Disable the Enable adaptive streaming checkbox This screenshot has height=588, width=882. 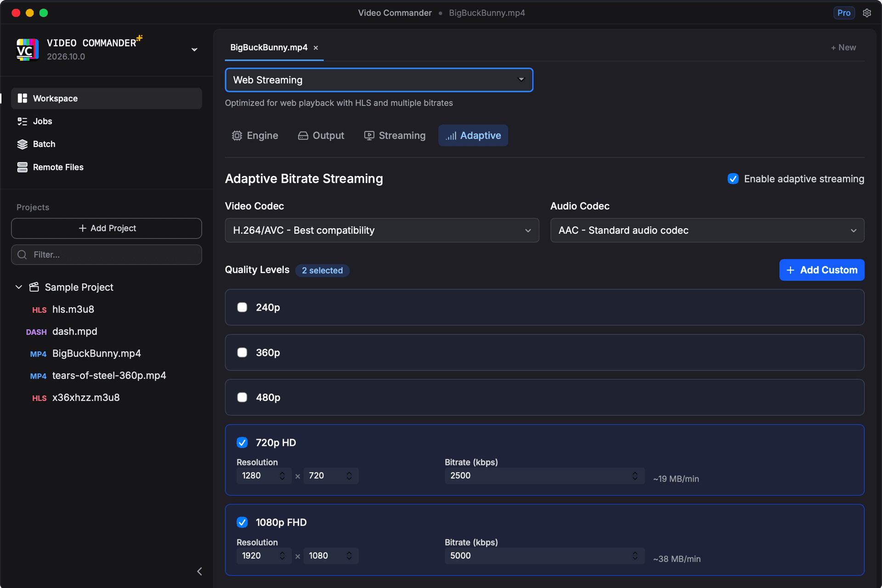733,179
